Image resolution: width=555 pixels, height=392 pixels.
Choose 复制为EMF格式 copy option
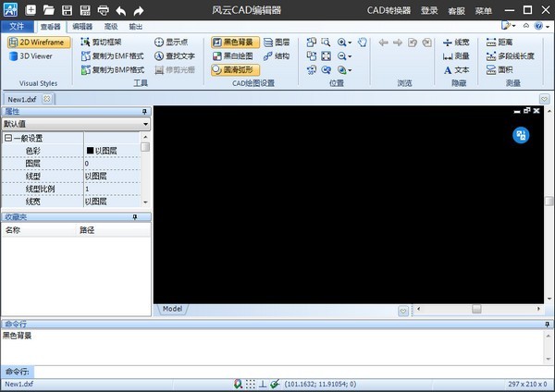[x=112, y=55]
